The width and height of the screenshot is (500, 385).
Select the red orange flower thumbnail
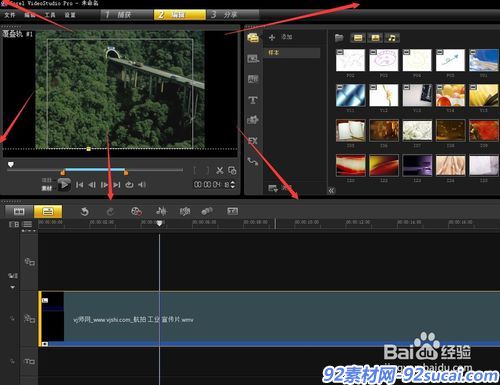point(484,130)
